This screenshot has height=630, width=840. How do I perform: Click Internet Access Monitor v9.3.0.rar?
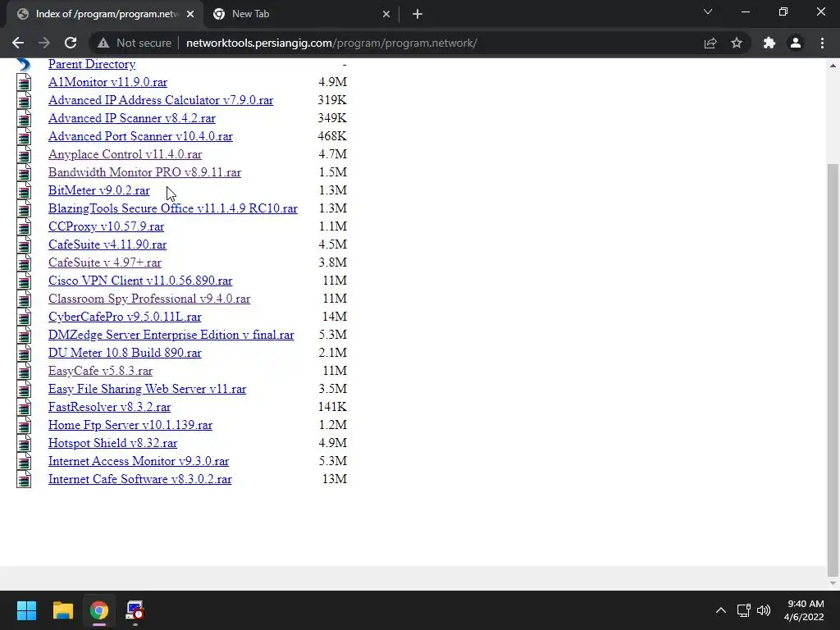pyautogui.click(x=138, y=461)
